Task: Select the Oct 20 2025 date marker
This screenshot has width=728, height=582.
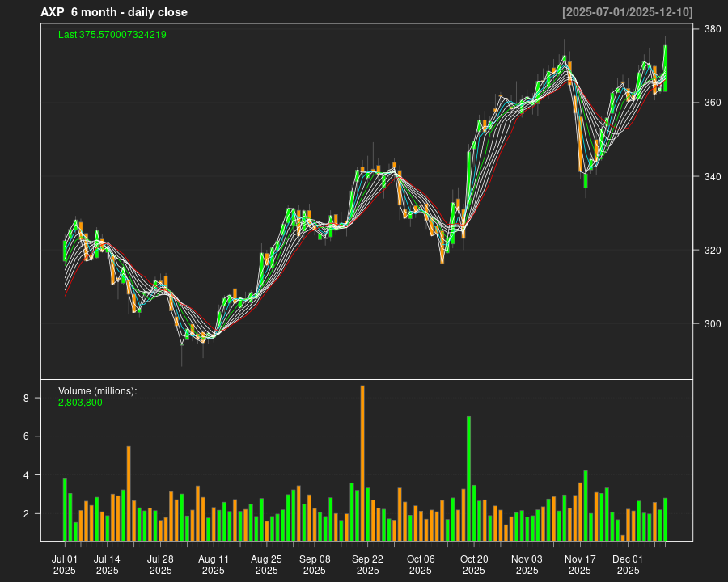Action: tap(474, 564)
